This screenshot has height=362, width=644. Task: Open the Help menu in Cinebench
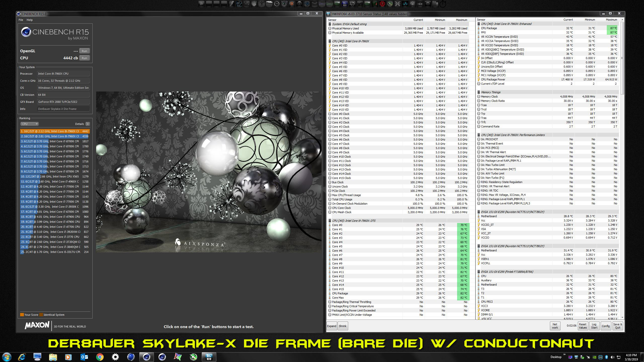click(30, 20)
